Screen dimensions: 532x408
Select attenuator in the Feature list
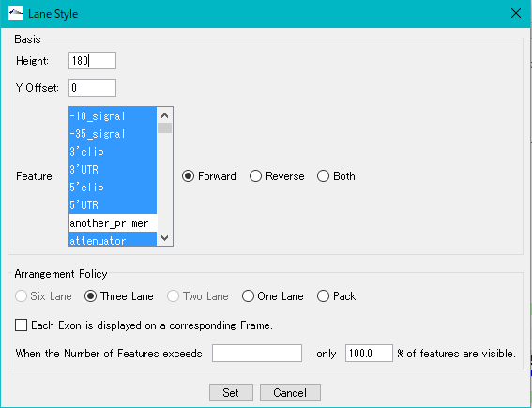tap(113, 239)
